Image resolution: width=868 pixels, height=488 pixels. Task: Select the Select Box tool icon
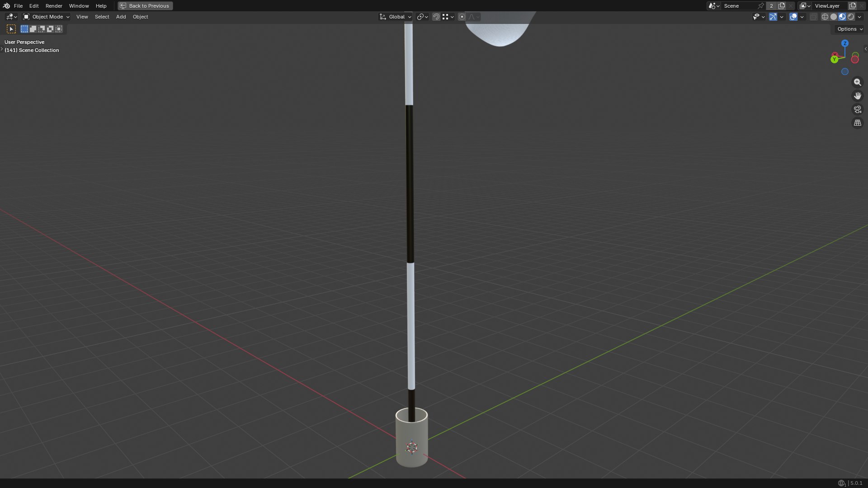(11, 29)
